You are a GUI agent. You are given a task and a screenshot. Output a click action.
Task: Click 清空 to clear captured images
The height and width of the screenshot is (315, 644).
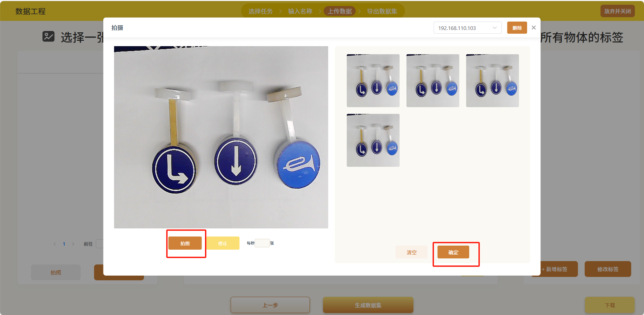click(x=411, y=252)
